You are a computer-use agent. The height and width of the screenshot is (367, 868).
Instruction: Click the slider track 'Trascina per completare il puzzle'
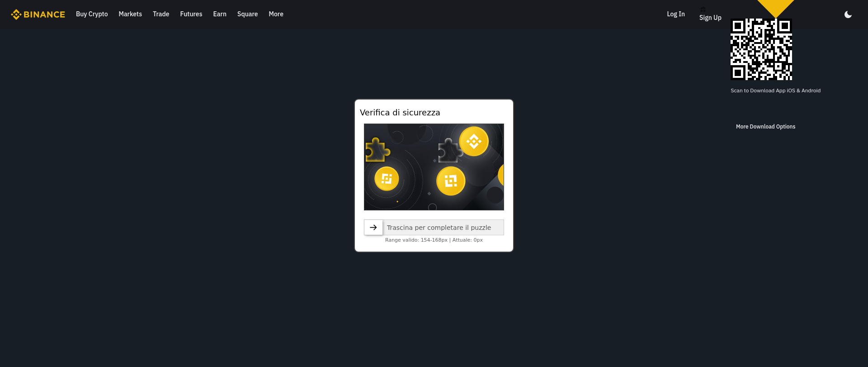pos(434,228)
